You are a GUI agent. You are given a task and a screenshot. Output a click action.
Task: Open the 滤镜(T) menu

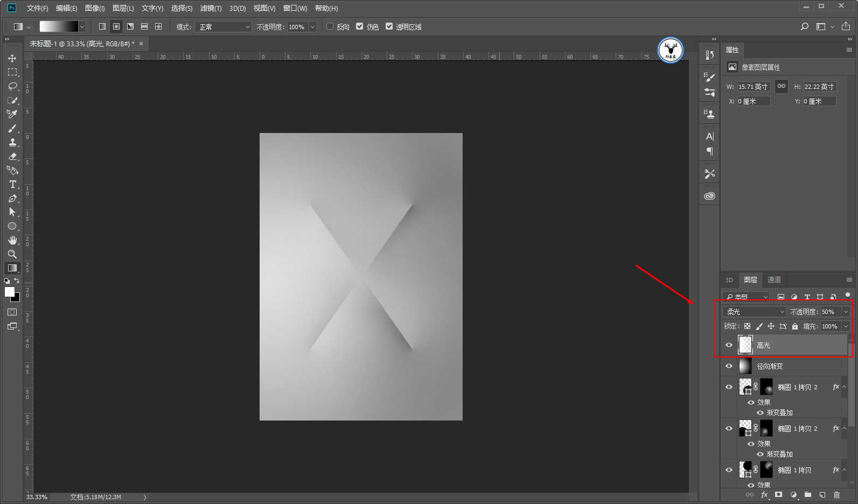(x=211, y=8)
